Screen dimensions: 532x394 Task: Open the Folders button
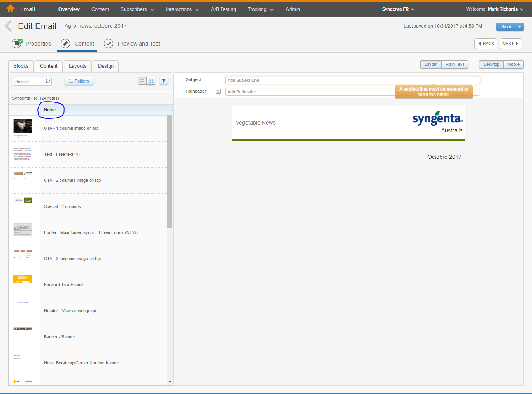(x=79, y=81)
